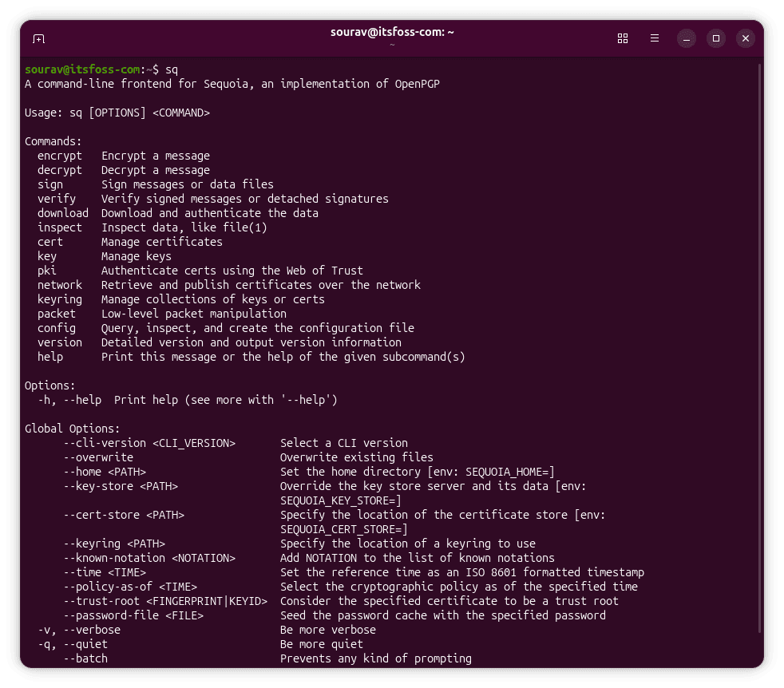Click the '--time <TIME>' option

coord(105,573)
